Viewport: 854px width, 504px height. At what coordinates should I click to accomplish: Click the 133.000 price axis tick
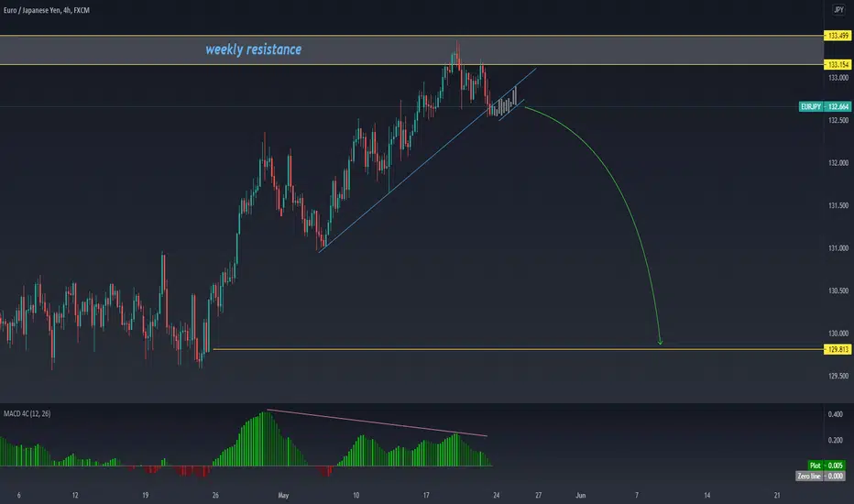(x=838, y=78)
